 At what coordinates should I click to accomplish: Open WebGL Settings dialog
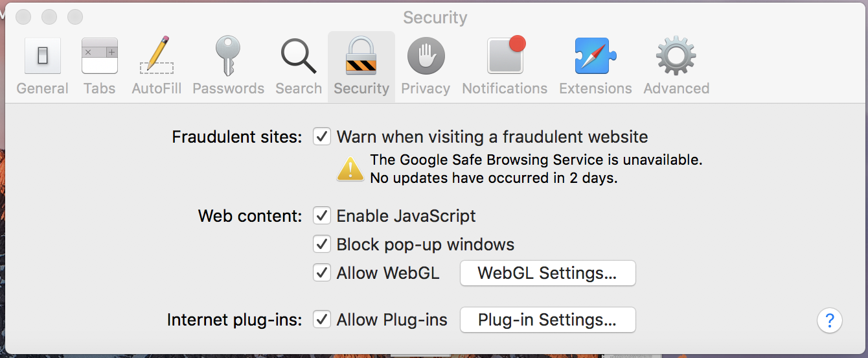547,273
